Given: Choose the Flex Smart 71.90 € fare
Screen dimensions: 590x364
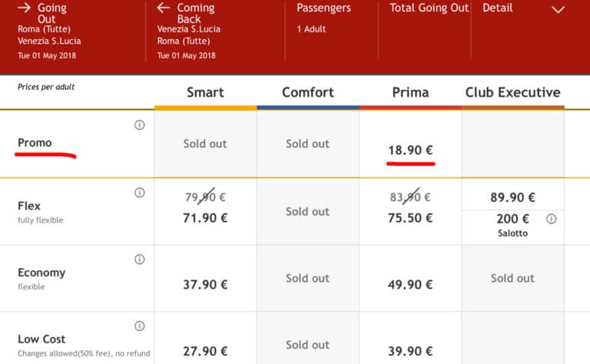Looking at the screenshot, I should [205, 218].
